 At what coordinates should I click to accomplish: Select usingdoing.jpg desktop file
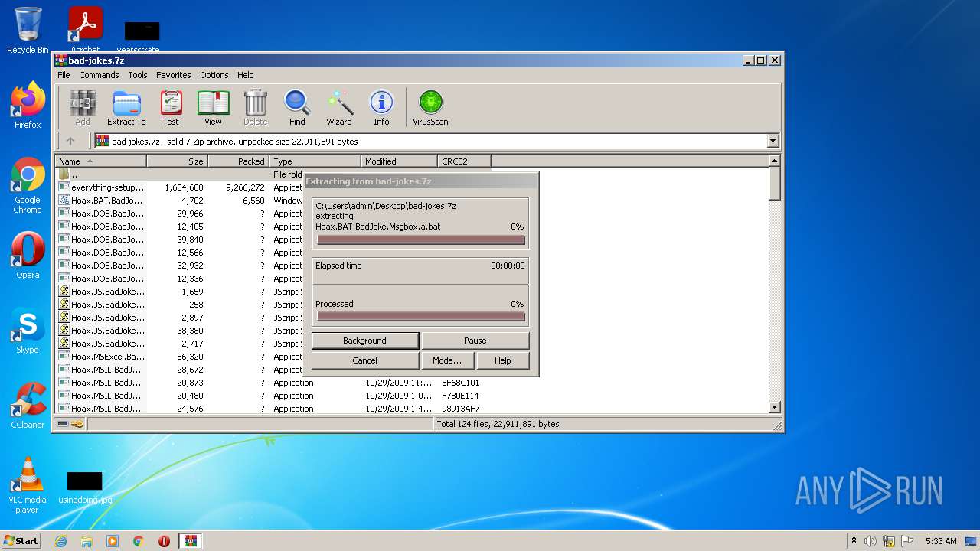click(x=85, y=487)
